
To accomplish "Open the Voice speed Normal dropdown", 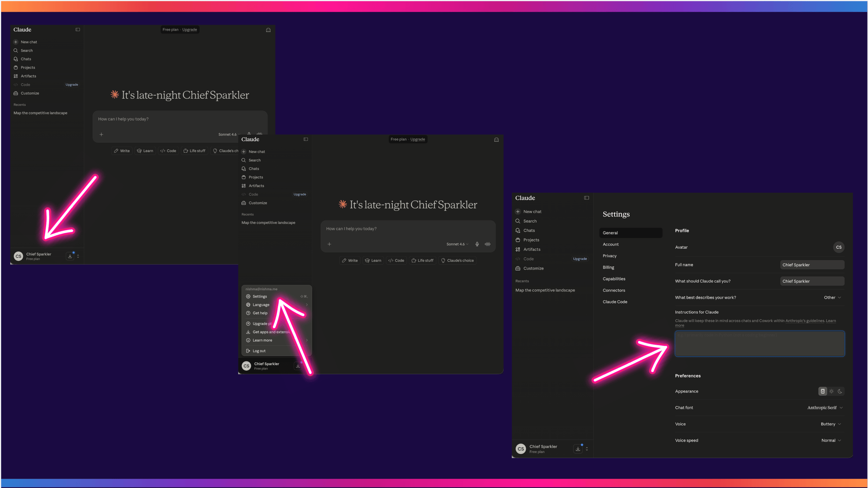I will (x=831, y=441).
